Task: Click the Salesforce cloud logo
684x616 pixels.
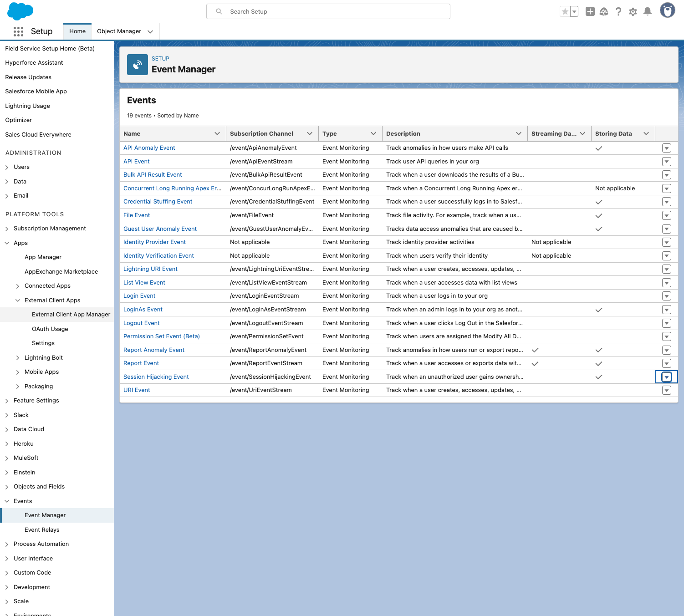Action: [20, 11]
